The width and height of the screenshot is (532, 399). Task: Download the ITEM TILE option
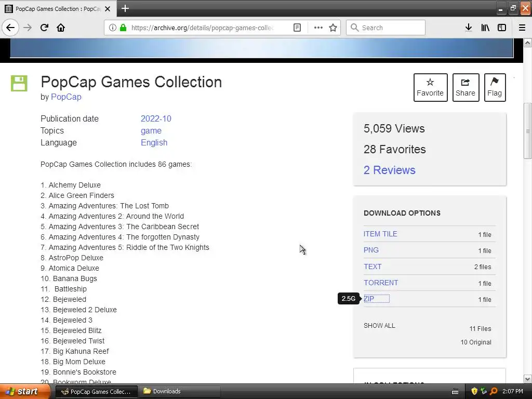click(380, 234)
